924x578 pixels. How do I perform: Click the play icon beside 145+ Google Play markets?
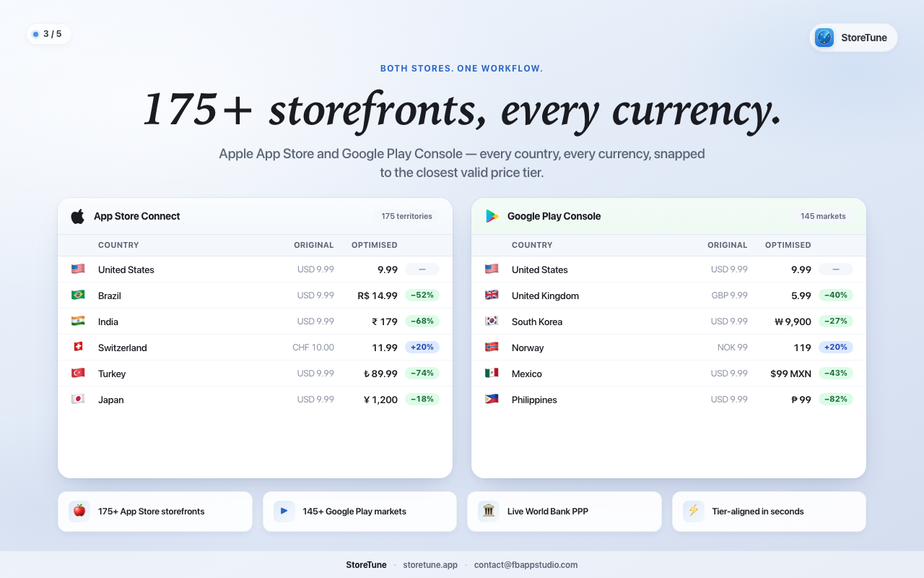tap(284, 511)
